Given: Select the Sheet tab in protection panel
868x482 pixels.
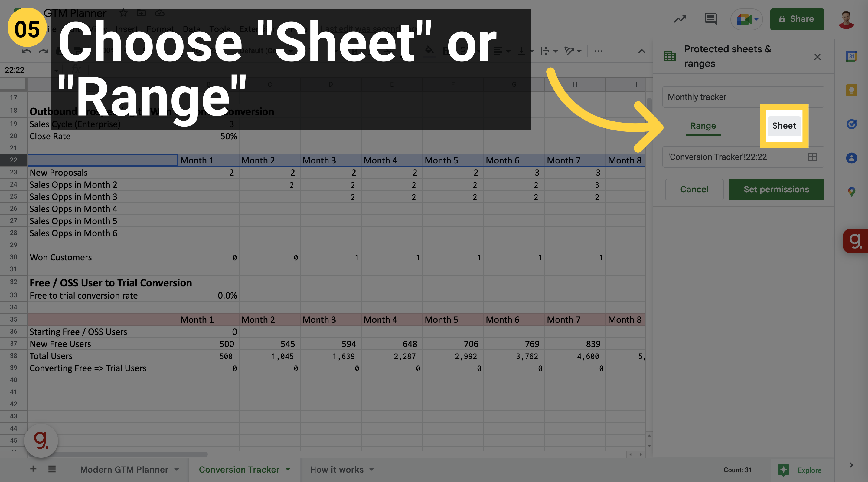Looking at the screenshot, I should click(x=784, y=125).
